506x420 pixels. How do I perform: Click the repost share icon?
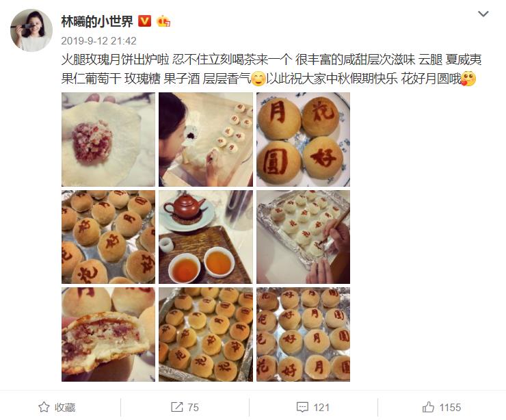[176, 407]
